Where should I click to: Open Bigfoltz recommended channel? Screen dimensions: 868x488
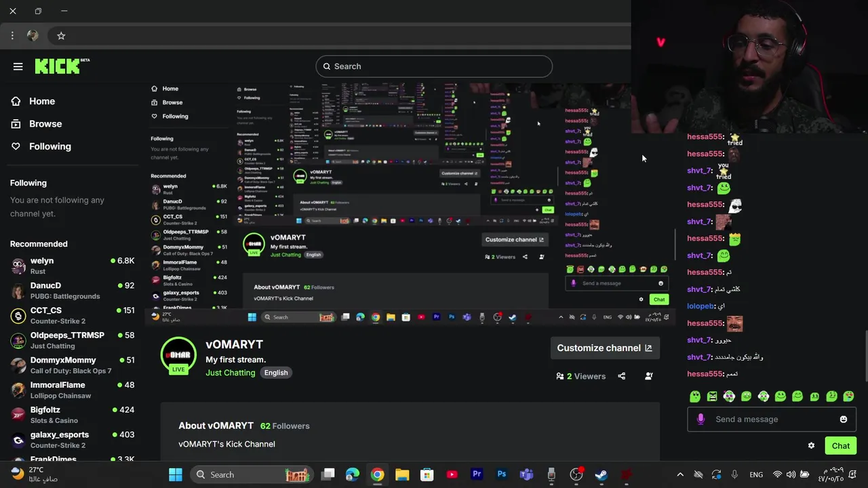pos(73,415)
